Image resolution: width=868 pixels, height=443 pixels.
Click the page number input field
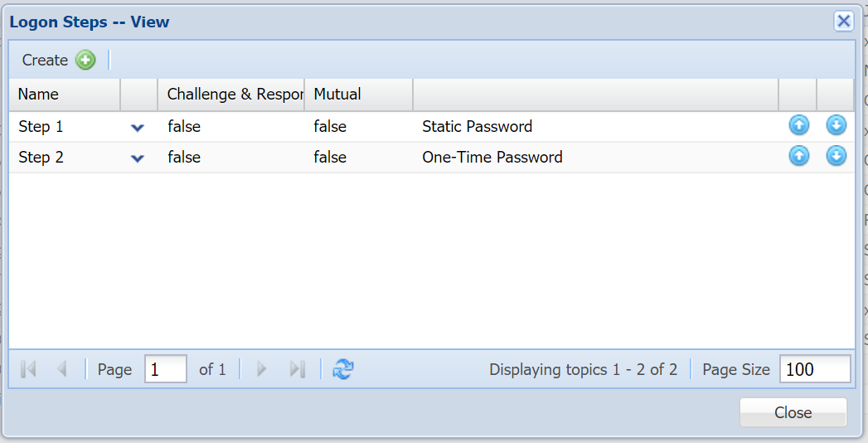(165, 369)
